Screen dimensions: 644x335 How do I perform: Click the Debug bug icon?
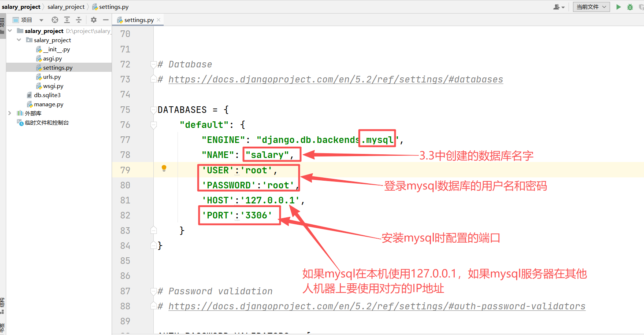coord(630,7)
